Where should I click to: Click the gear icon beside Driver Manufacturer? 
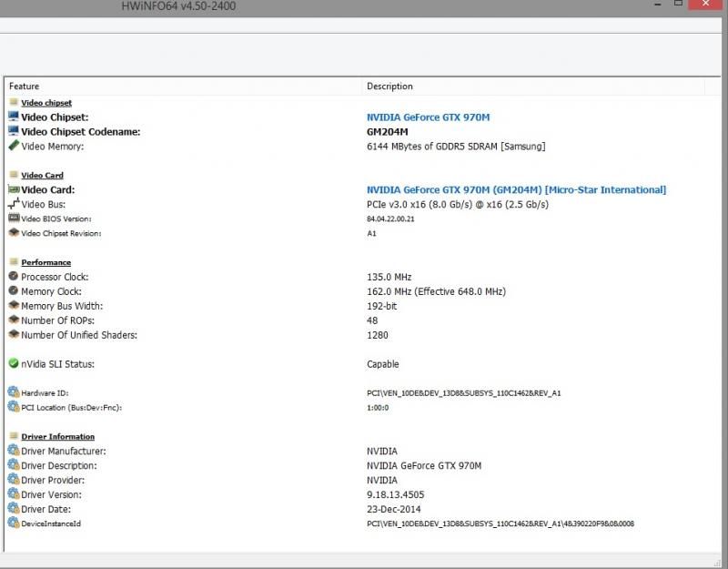coord(14,450)
